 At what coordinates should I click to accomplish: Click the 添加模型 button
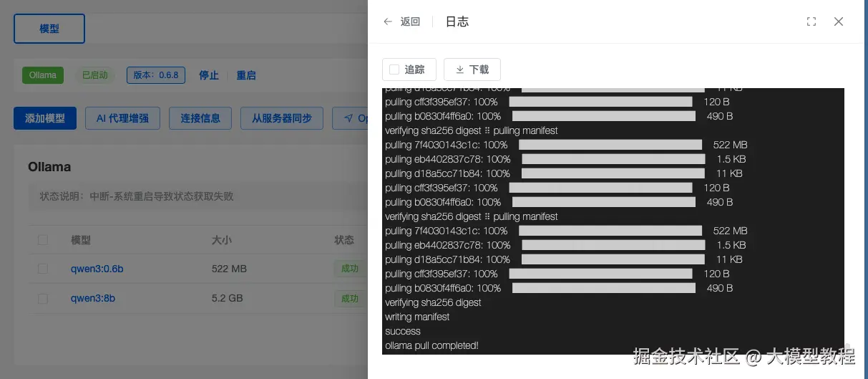tap(45, 118)
